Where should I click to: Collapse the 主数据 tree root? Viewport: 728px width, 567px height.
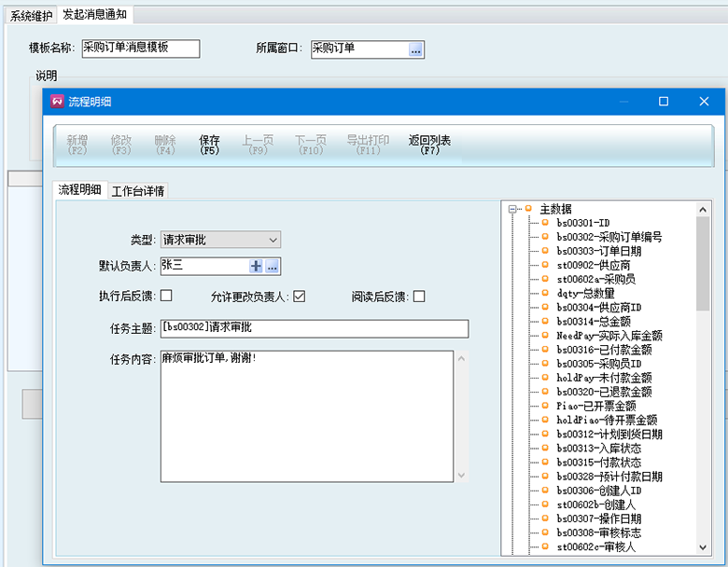[512, 209]
